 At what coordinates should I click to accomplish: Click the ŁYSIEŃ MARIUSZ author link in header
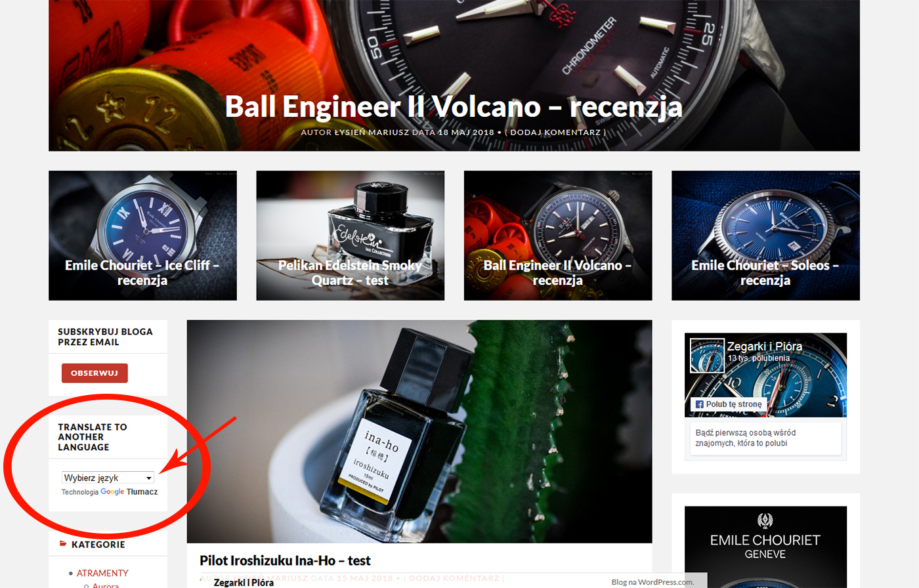pyautogui.click(x=372, y=132)
